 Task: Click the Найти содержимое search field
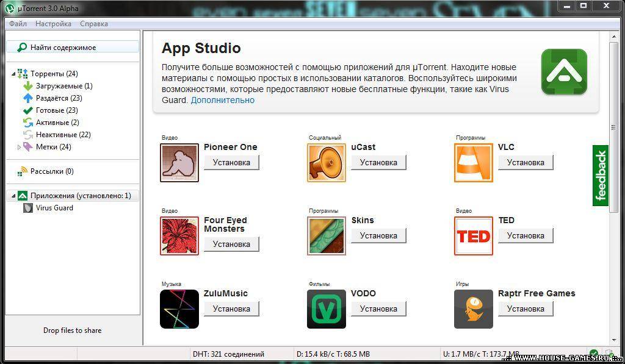[x=73, y=48]
